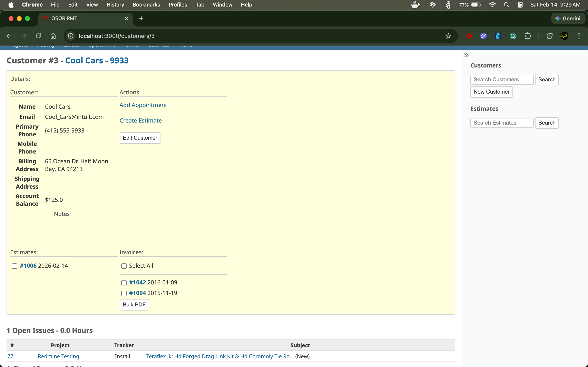Open the Profiles menu

point(178,5)
